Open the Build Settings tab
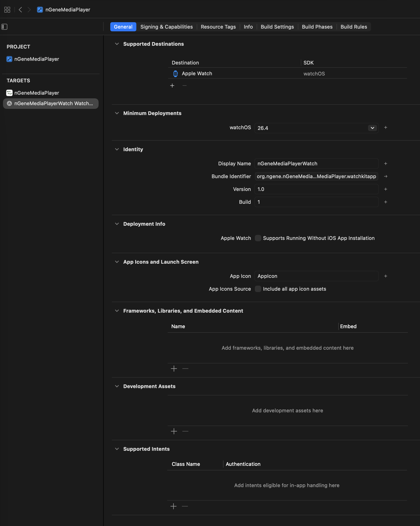 (277, 27)
